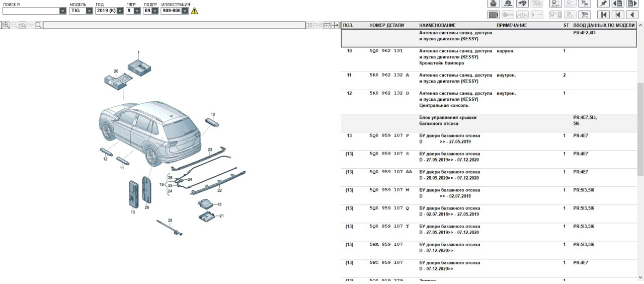Screen dimensions: 644x284
Task: Click the pushpin icon
Action: (603, 3)
